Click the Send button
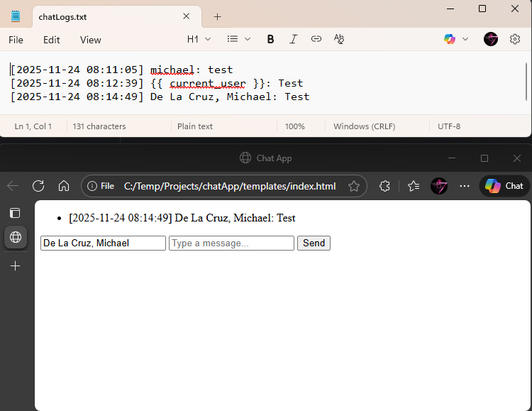The height and width of the screenshot is (411, 532). pos(314,243)
